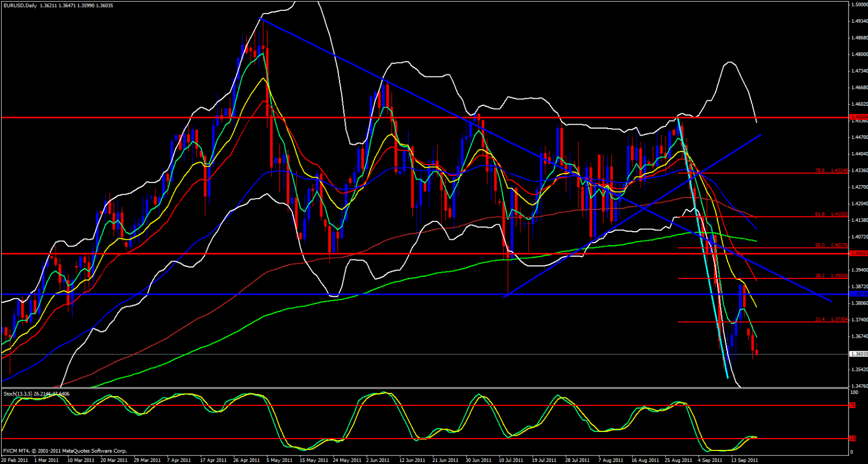Select the red 1.4550 horizontal line price tag
Viewport: 868px width, 464px height.
[x=858, y=117]
